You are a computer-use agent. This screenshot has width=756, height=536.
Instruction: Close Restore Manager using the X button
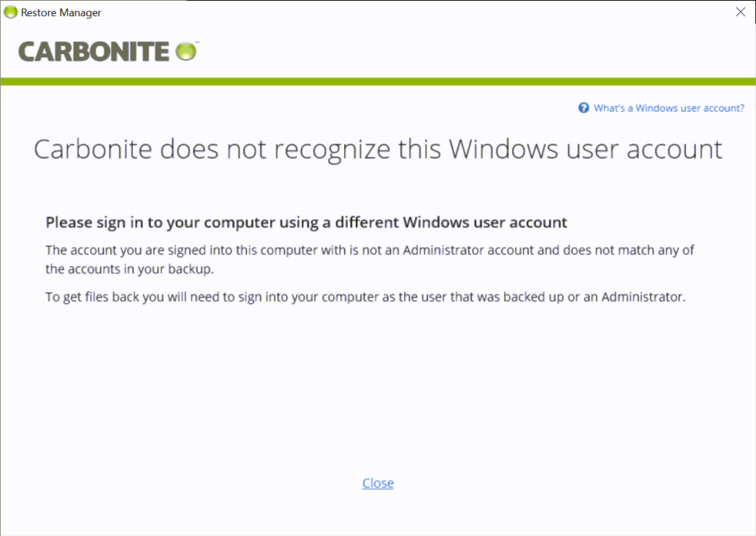(x=740, y=12)
